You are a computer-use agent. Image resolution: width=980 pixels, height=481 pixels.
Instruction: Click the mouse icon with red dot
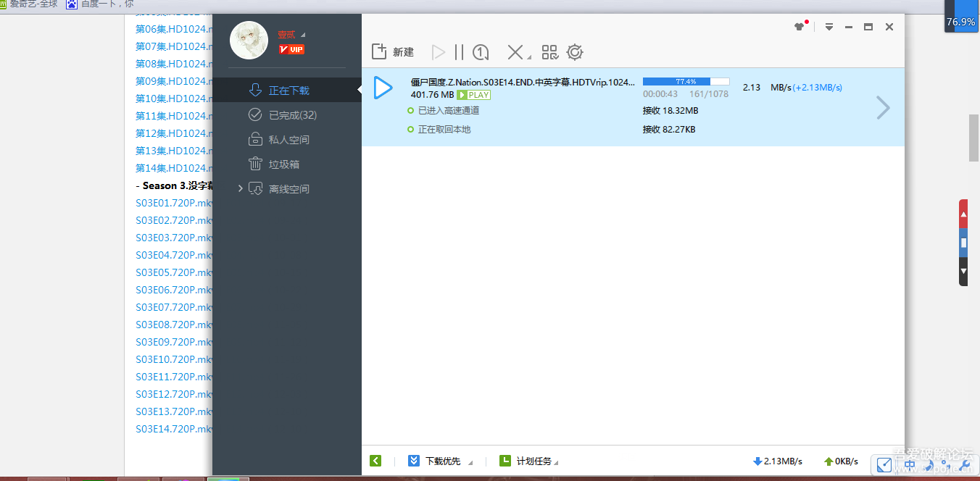pyautogui.click(x=797, y=25)
